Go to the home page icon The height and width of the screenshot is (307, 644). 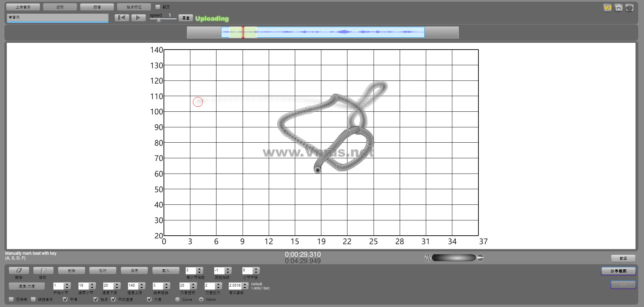tap(619, 8)
